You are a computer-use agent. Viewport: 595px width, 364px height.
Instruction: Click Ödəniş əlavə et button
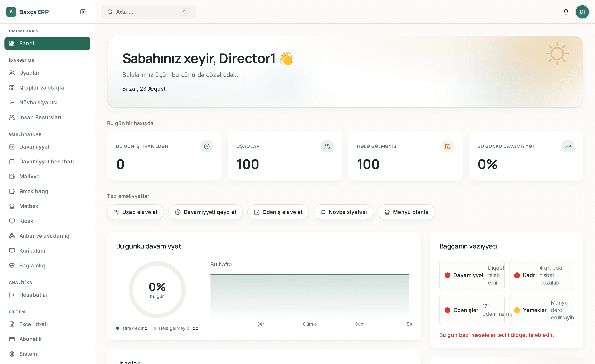click(278, 212)
